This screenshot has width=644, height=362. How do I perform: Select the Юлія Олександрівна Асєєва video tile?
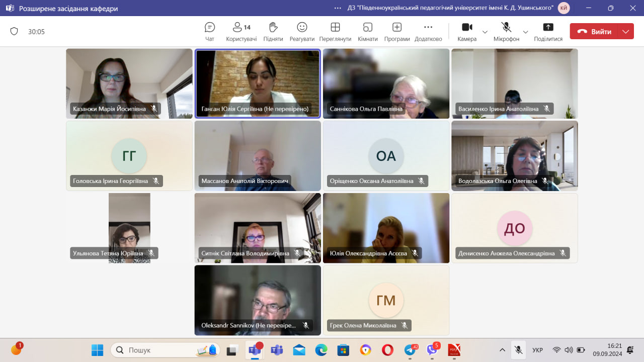coord(386,228)
